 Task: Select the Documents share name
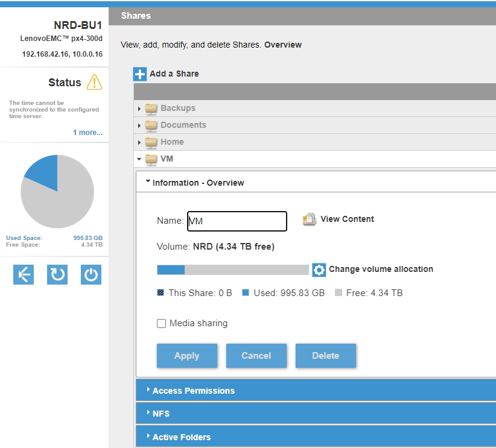click(183, 125)
